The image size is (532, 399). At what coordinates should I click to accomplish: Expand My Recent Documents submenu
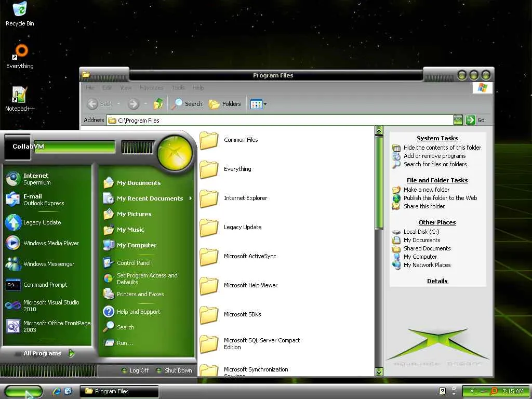pos(147,198)
